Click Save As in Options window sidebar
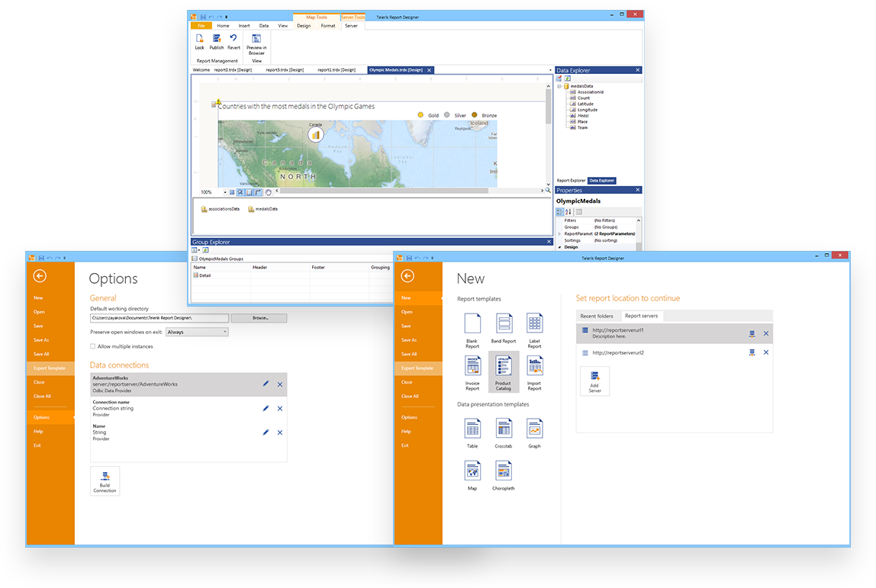Screen dimensions: 876x588 point(41,339)
